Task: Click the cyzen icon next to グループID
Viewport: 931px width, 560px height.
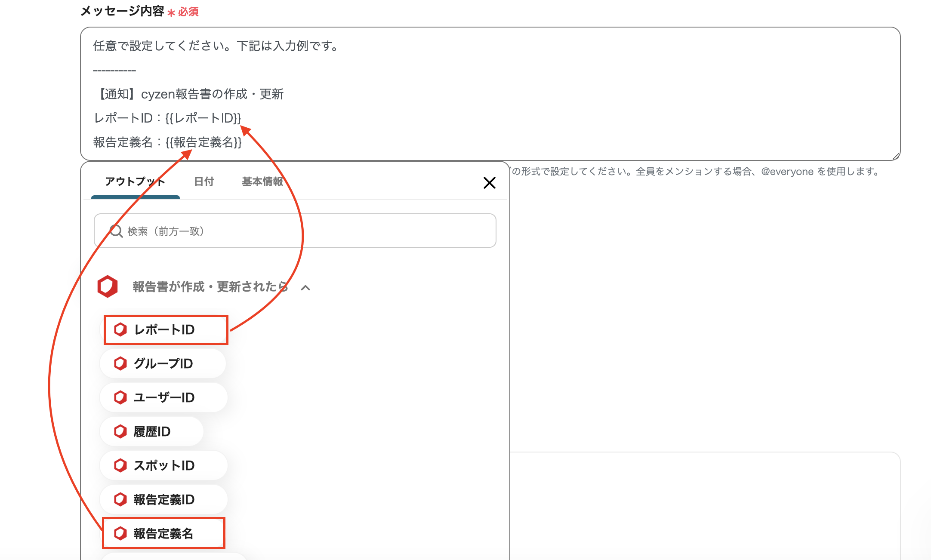Action: pos(120,363)
